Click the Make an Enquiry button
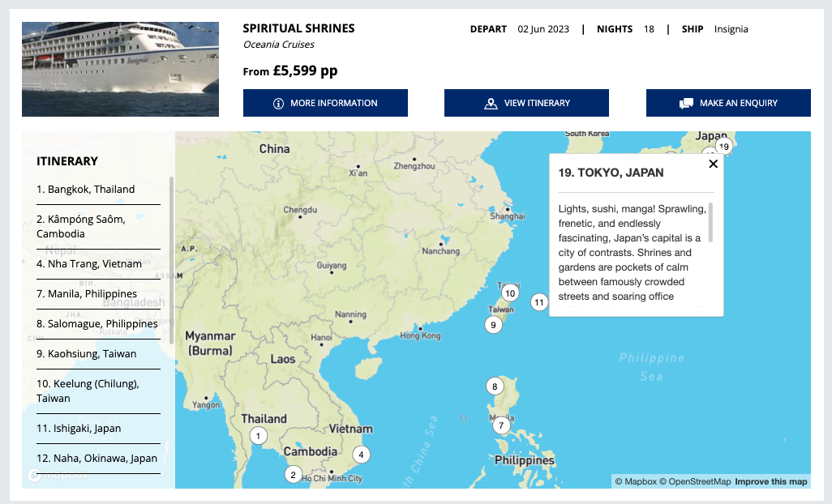Screen dimensions: 832x504 point(728,103)
